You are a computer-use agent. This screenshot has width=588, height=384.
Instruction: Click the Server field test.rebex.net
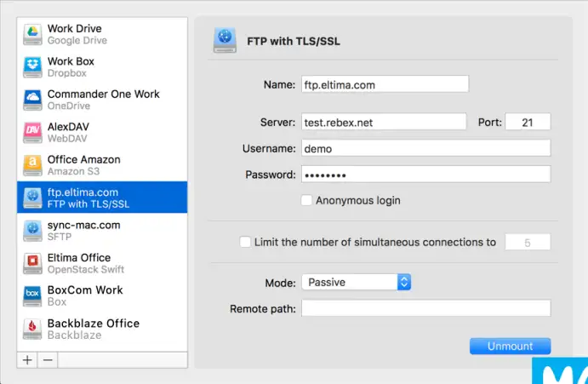pyautogui.click(x=384, y=122)
